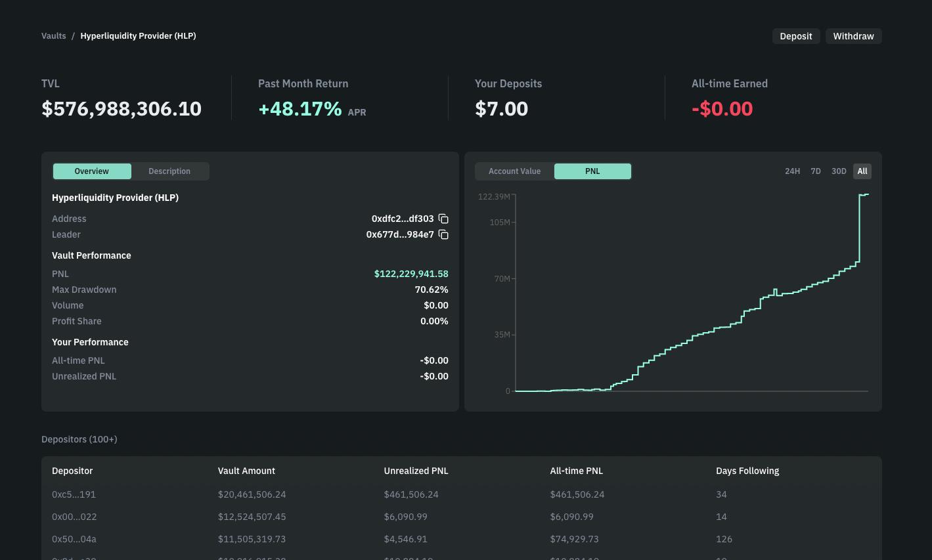Click the TVL amount $576,988,306.10
932x560 pixels.
(x=122, y=109)
